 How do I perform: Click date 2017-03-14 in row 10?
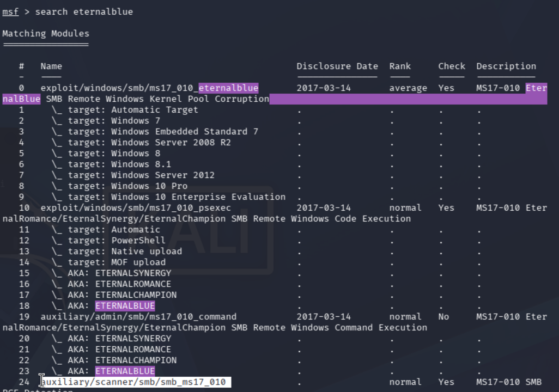click(324, 208)
